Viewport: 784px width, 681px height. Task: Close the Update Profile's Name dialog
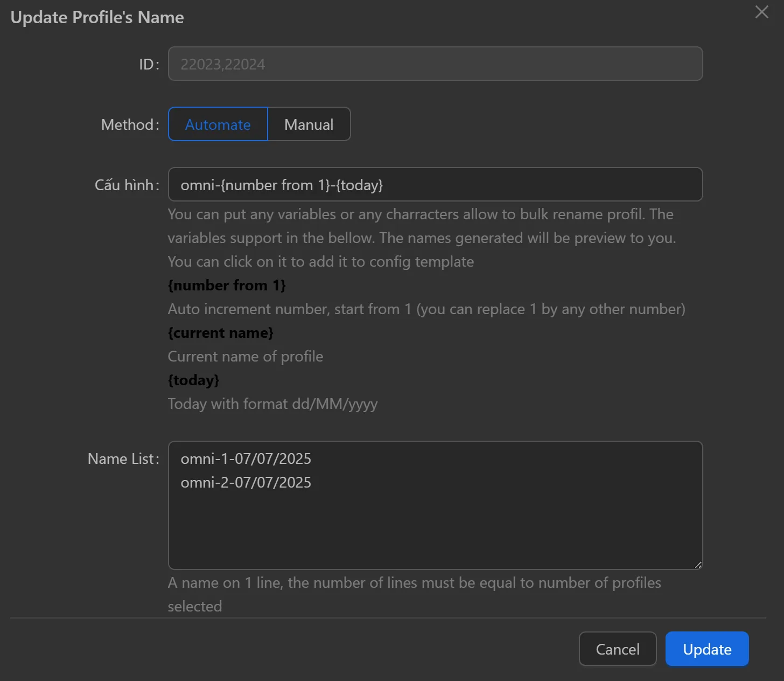[761, 12]
